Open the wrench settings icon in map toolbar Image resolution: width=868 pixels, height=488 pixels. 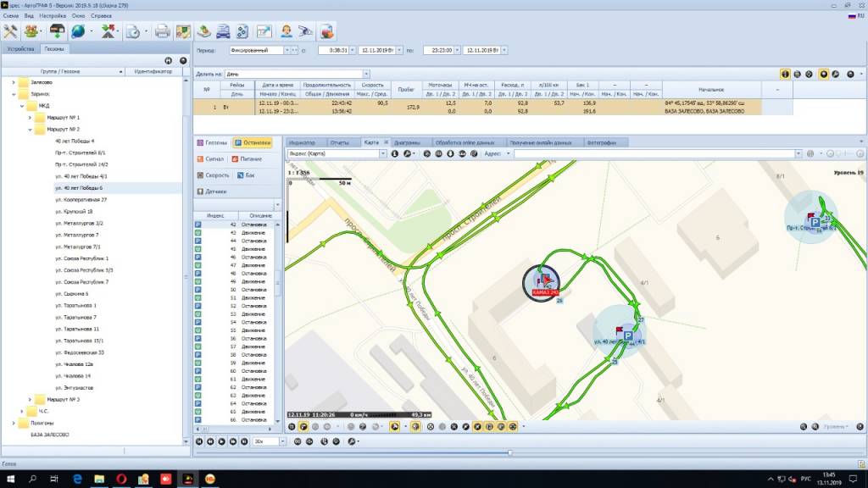tap(408, 154)
